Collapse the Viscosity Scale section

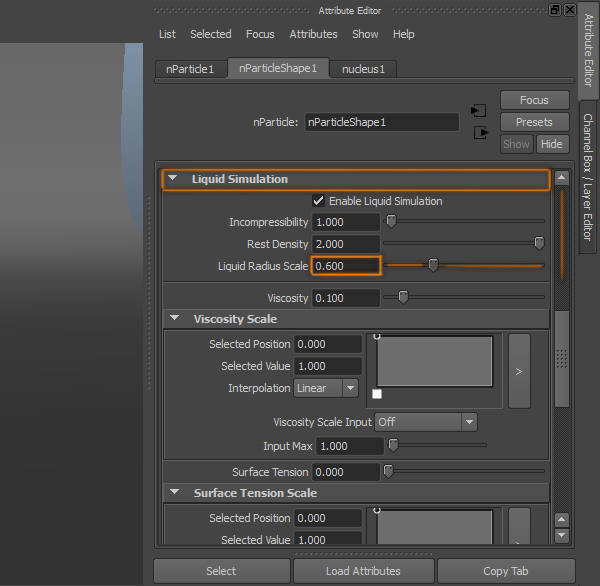(174, 318)
